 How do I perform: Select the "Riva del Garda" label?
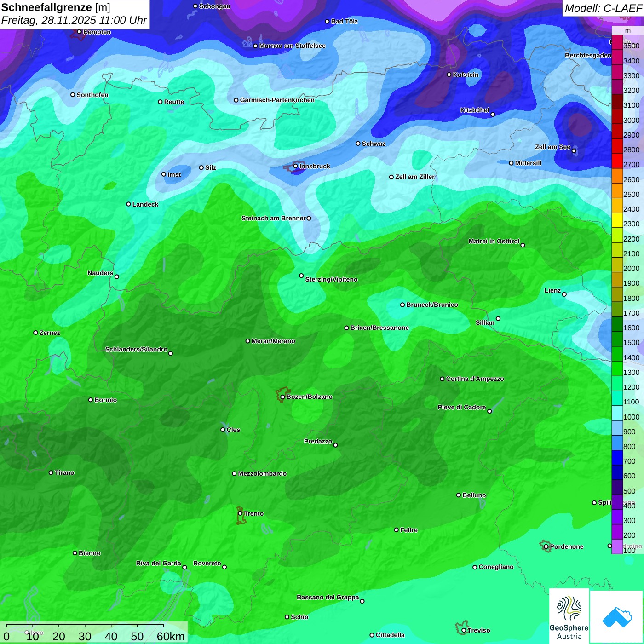[159, 563]
